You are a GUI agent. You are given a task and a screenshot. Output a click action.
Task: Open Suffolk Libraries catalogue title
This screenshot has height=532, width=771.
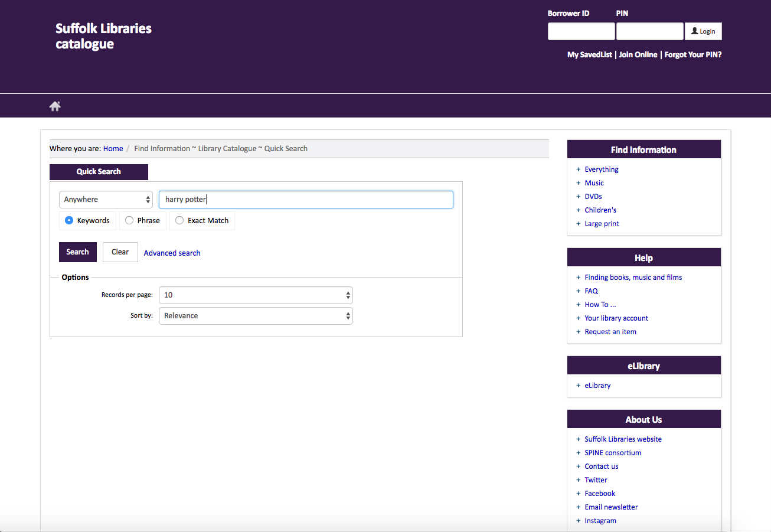[103, 36]
